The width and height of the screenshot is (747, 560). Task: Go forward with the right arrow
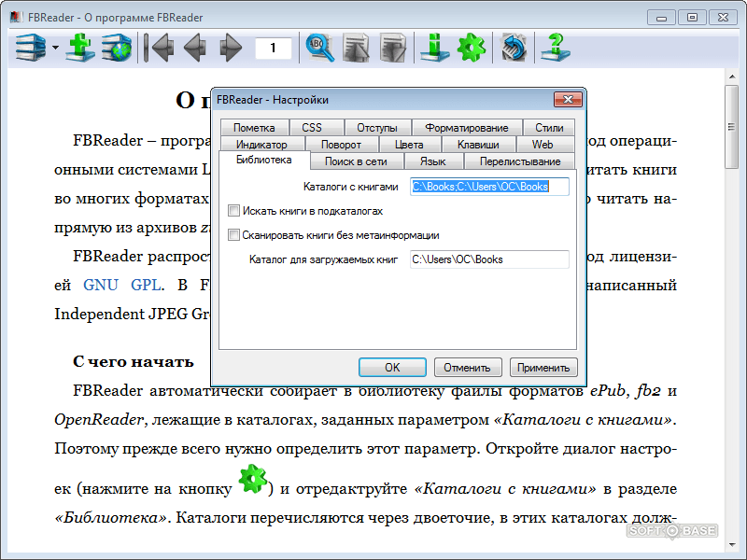point(231,48)
